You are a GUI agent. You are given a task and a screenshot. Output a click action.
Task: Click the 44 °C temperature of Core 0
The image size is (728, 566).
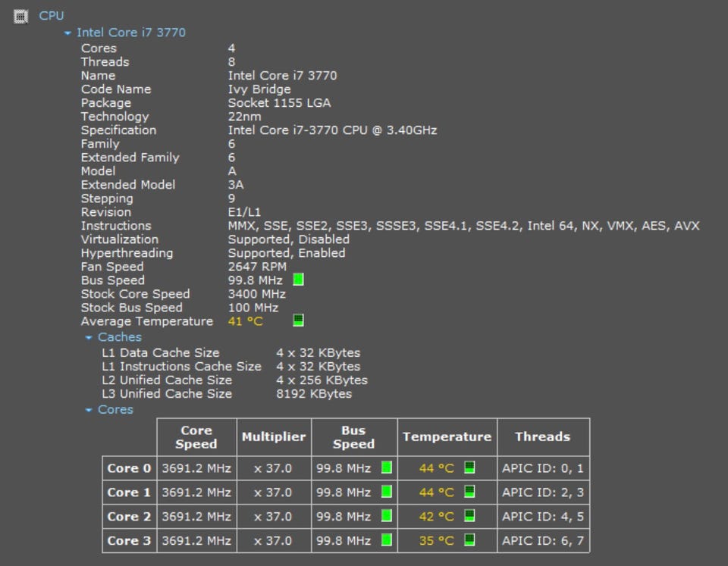pyautogui.click(x=437, y=468)
